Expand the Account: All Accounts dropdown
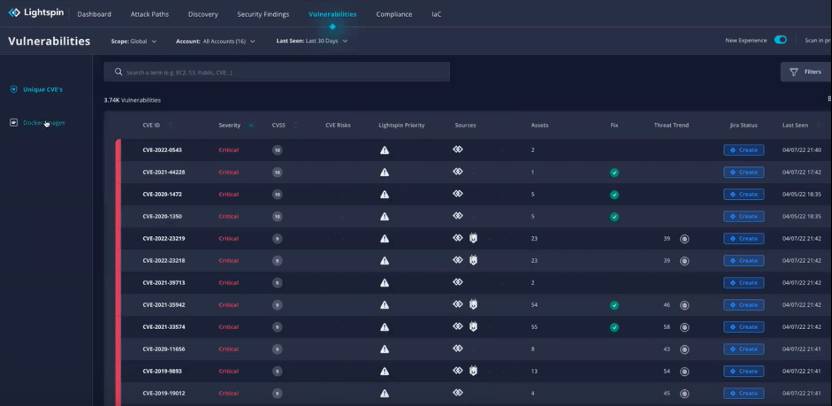 [x=215, y=41]
